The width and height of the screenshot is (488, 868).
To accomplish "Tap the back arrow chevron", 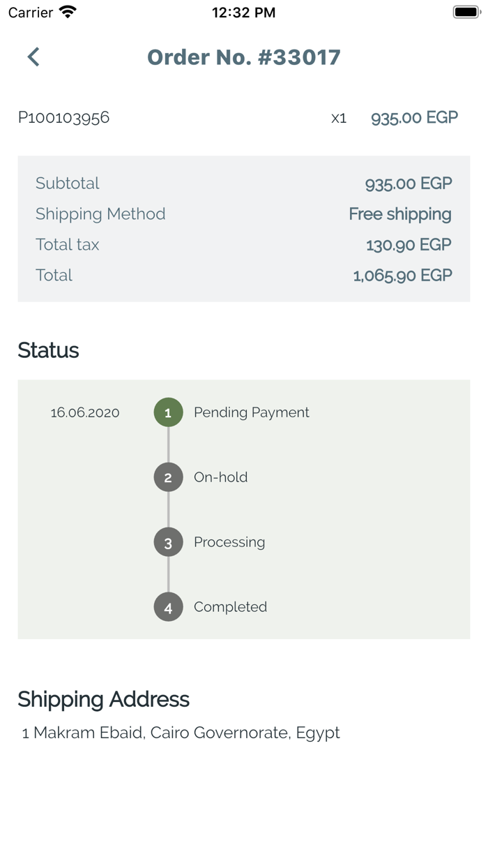I will pos(33,57).
